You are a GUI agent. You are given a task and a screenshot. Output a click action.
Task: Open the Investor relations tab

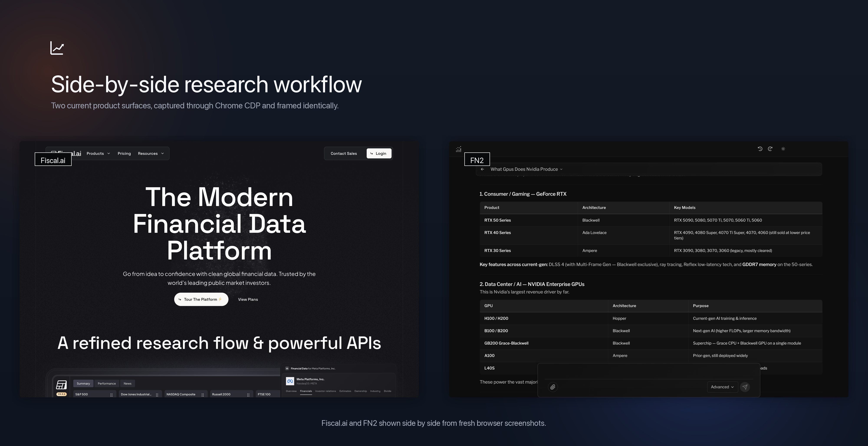325,391
